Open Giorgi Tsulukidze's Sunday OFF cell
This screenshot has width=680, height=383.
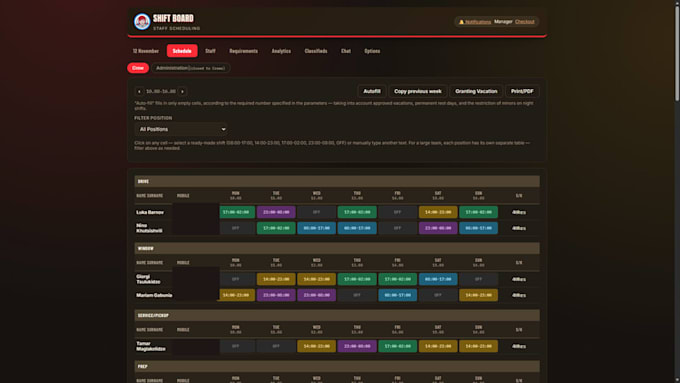(478, 279)
